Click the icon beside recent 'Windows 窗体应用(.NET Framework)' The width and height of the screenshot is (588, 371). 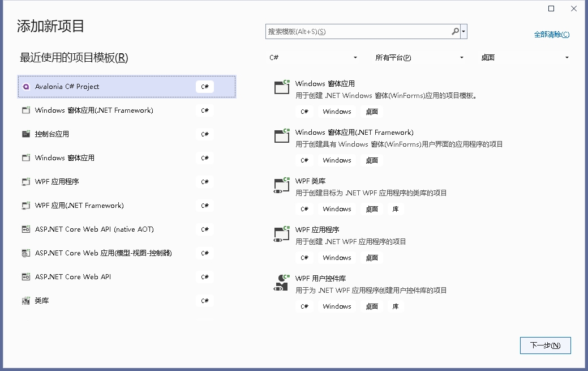(26, 110)
